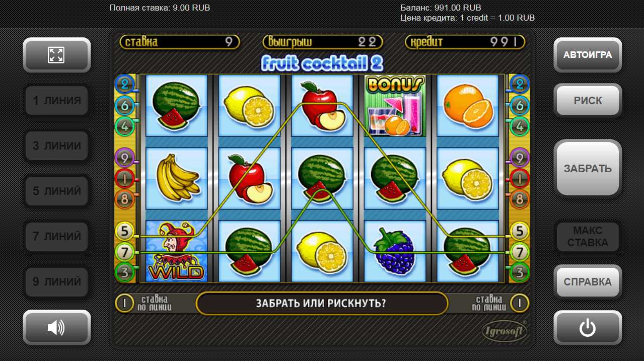
Task: Enable АВТОИГРА autoplay mode
Action: tap(588, 55)
